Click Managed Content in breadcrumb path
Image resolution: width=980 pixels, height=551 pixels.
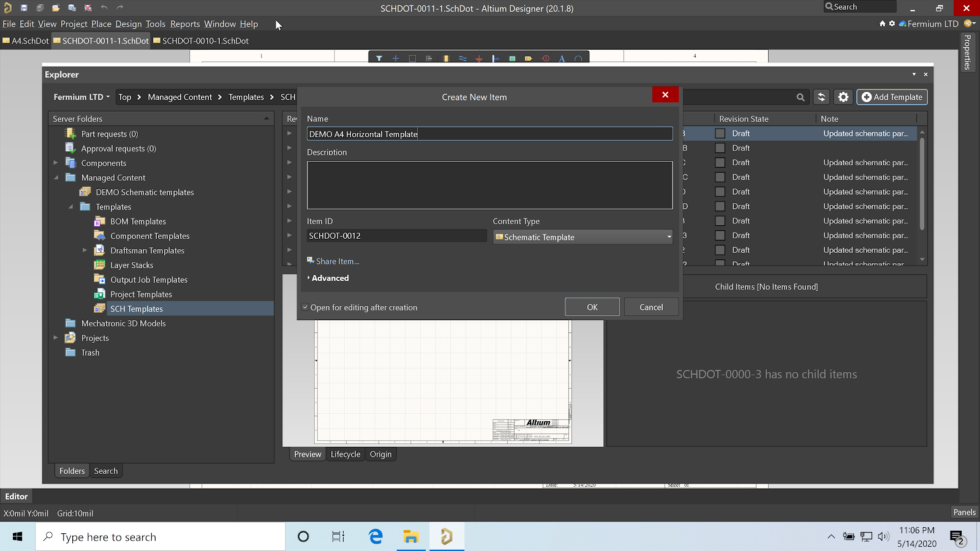180,97
